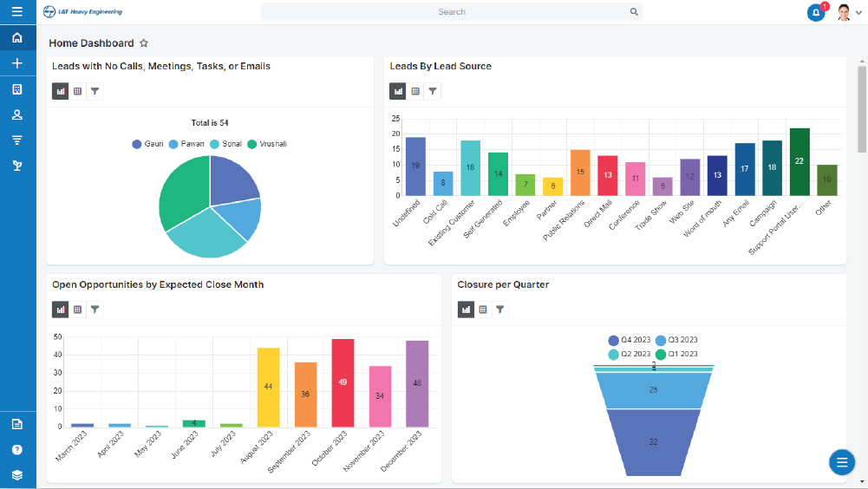Viewport: 868px width, 489px height.
Task: Click the blue floating menu button
Action: click(841, 463)
